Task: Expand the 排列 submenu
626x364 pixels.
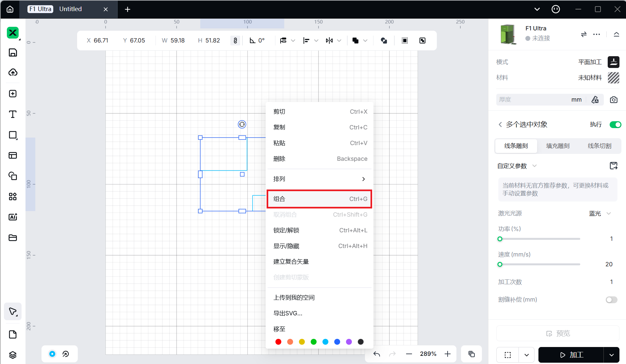Action: 319,179
